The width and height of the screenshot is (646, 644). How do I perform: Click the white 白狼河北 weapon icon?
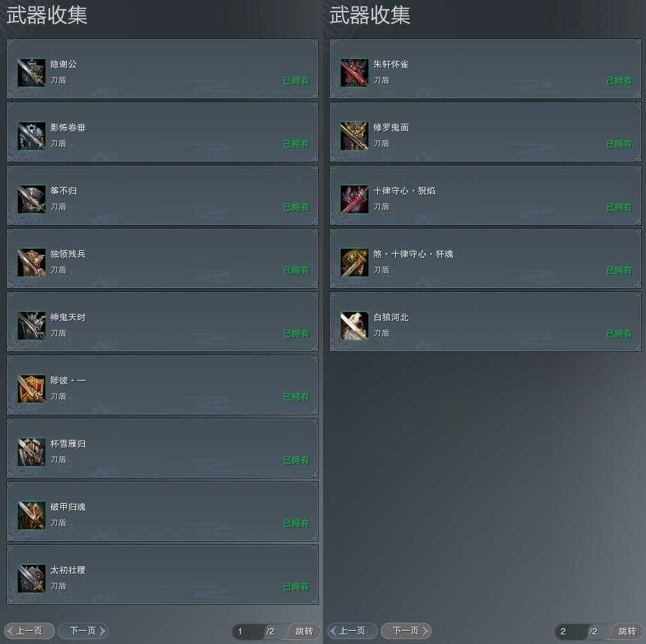click(x=355, y=326)
